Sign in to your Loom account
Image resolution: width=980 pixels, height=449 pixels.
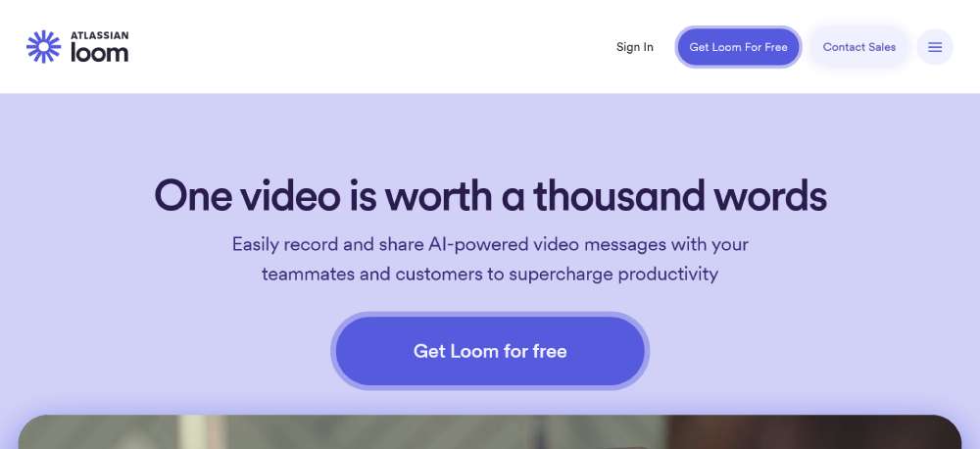pos(634,47)
